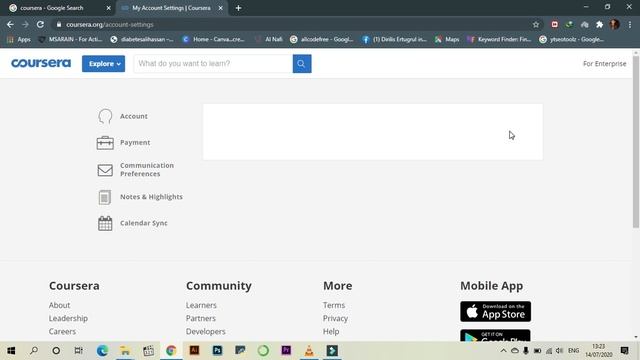This screenshot has width=640, height=360.
Task: Open the Al Nafi bookmark
Action: pyautogui.click(x=268, y=39)
